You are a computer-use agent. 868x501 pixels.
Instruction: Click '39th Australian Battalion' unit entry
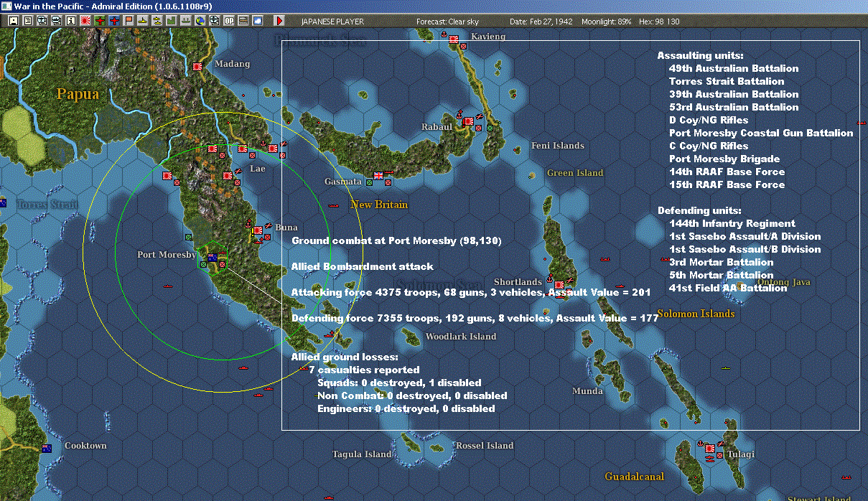(x=734, y=94)
